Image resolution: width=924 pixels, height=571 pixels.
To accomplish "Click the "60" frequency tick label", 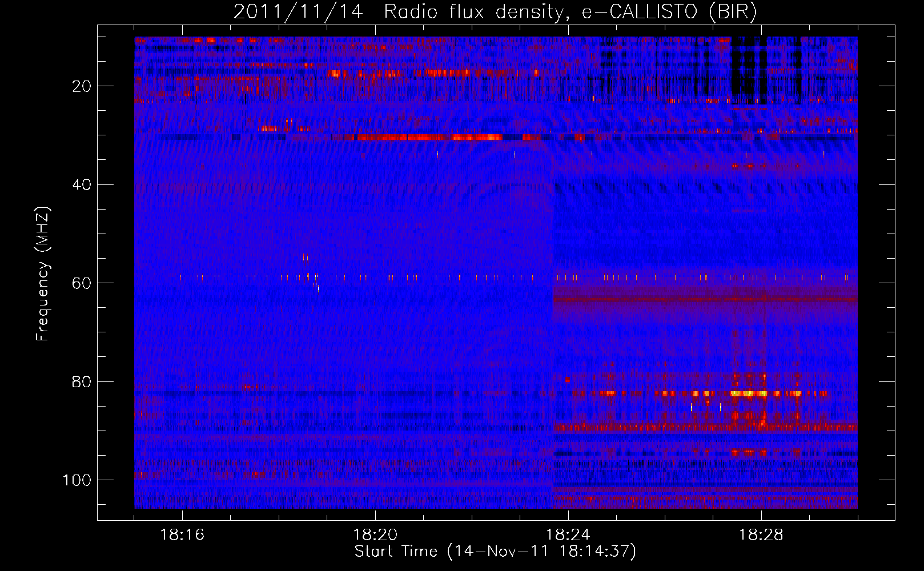I will (82, 283).
